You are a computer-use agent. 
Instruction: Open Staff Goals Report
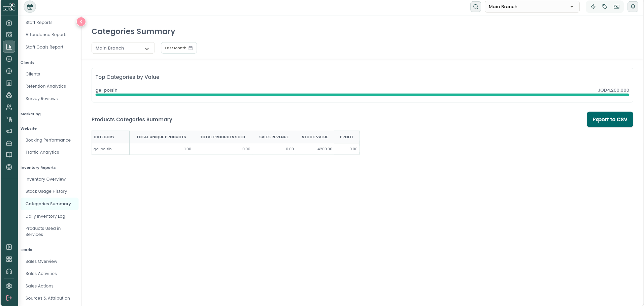44,47
